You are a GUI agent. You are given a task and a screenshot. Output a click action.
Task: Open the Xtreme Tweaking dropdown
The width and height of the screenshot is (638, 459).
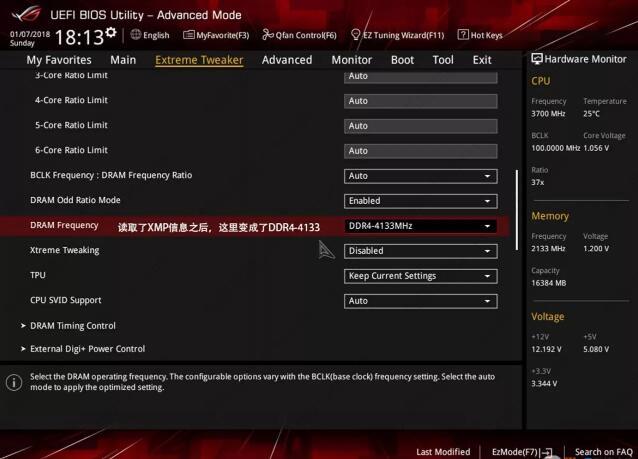420,251
